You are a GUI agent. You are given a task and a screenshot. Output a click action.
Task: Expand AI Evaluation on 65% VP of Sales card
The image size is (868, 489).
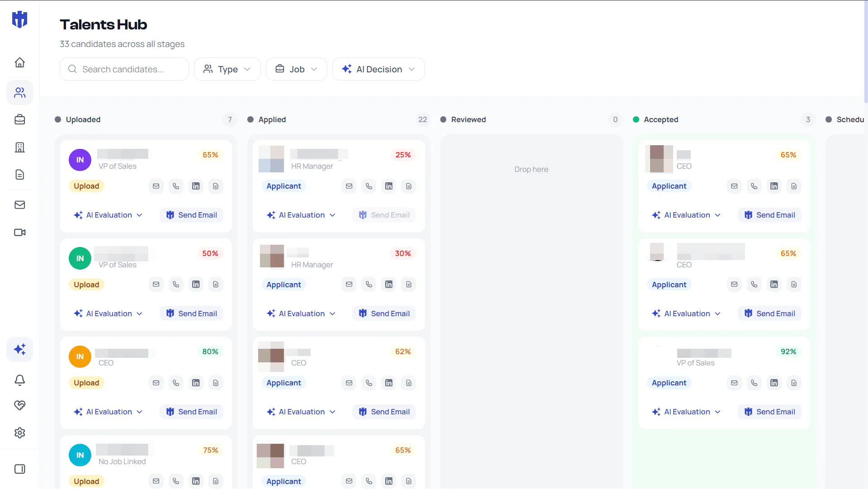pos(108,215)
